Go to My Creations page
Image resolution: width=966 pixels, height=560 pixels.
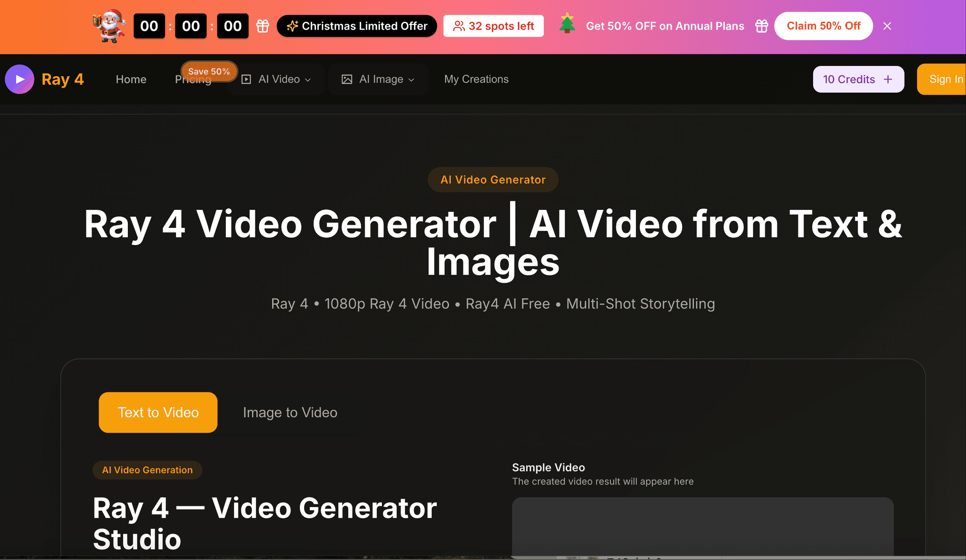(x=476, y=79)
